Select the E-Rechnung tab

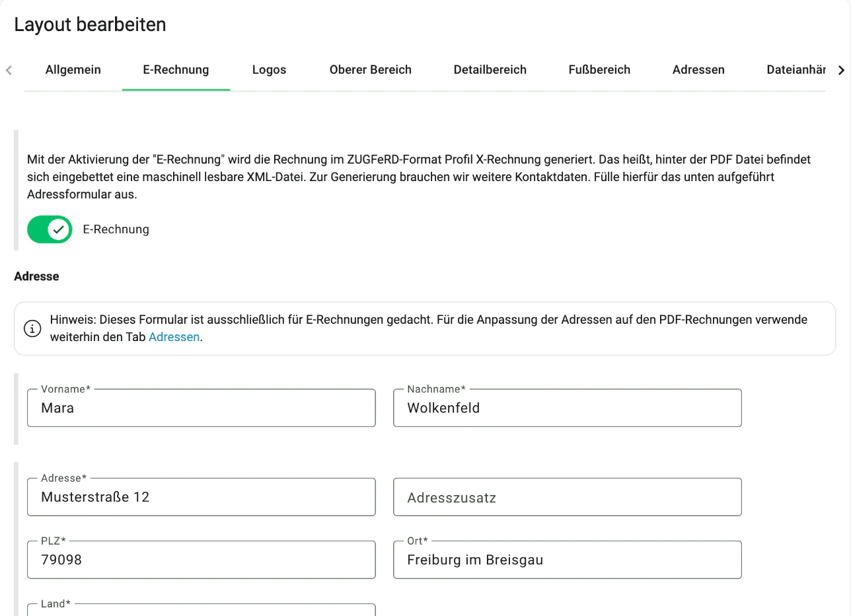(x=176, y=69)
